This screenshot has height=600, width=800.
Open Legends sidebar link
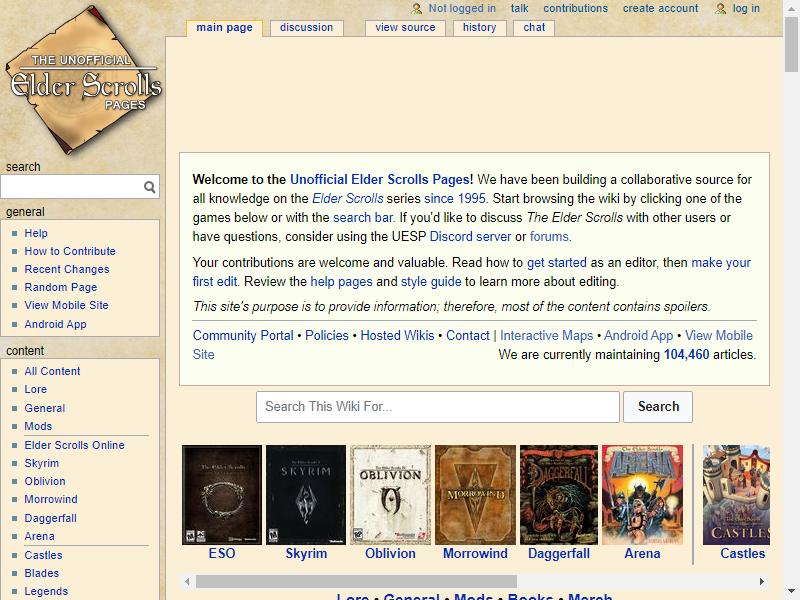(x=46, y=591)
